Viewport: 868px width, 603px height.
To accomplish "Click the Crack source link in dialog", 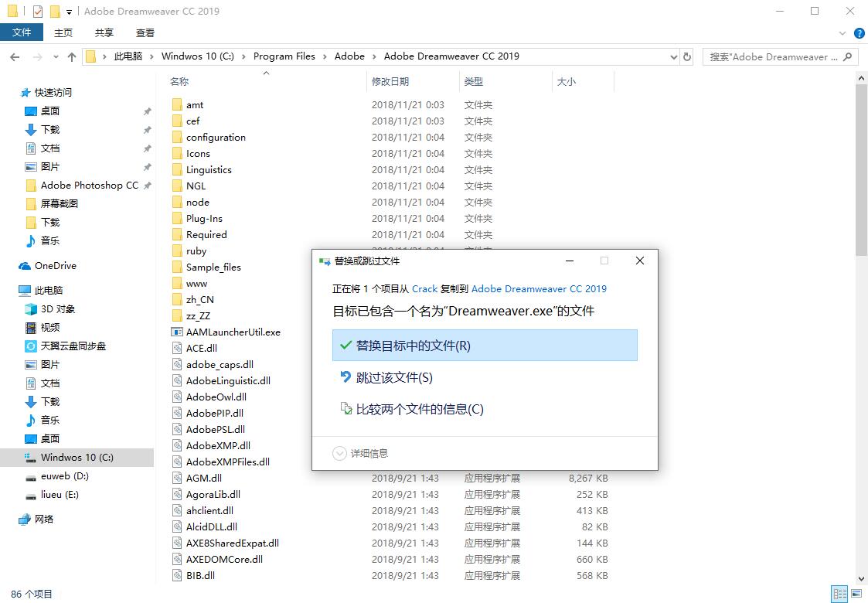I will pyautogui.click(x=424, y=288).
